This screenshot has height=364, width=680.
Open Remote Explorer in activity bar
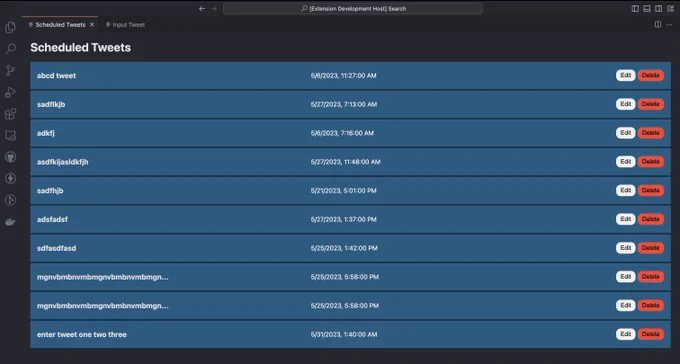coord(10,135)
